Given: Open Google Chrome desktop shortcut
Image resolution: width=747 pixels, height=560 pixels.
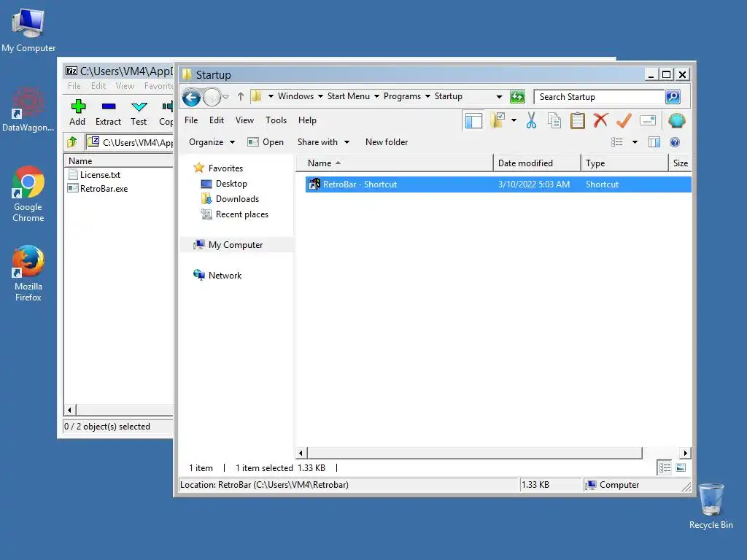Looking at the screenshot, I should point(28,194).
